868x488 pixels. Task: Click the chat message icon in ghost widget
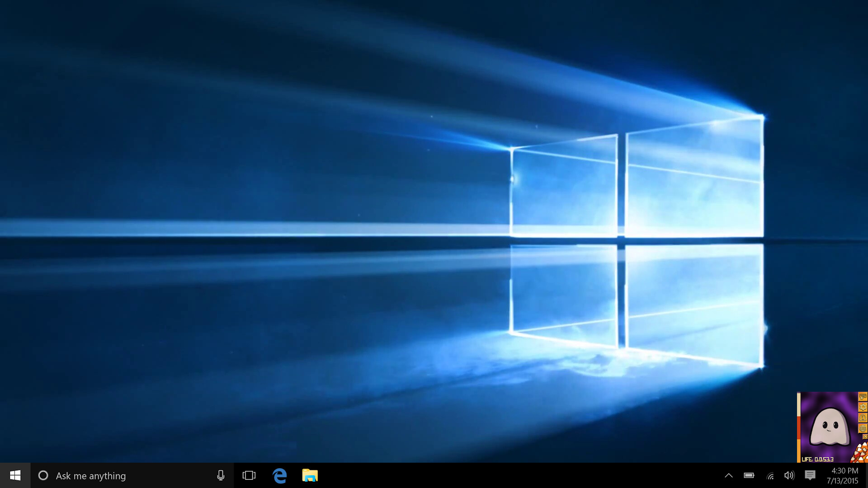pos(863,396)
